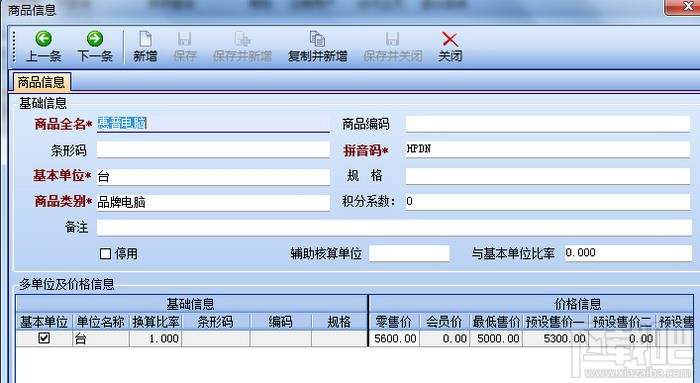The width and height of the screenshot is (700, 383).
Task: Open the 商品类别 field showing 品牌电脑
Action: pyautogui.click(x=213, y=202)
